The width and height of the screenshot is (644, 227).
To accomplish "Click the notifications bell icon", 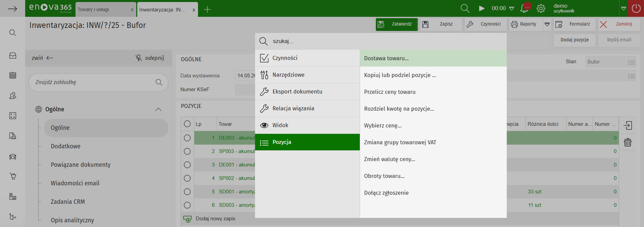I will 524,8.
